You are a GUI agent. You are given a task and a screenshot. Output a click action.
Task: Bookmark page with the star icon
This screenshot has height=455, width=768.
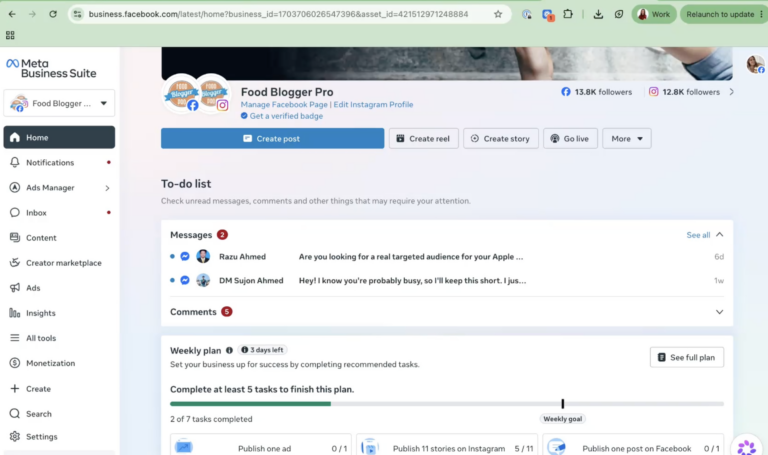pyautogui.click(x=498, y=14)
